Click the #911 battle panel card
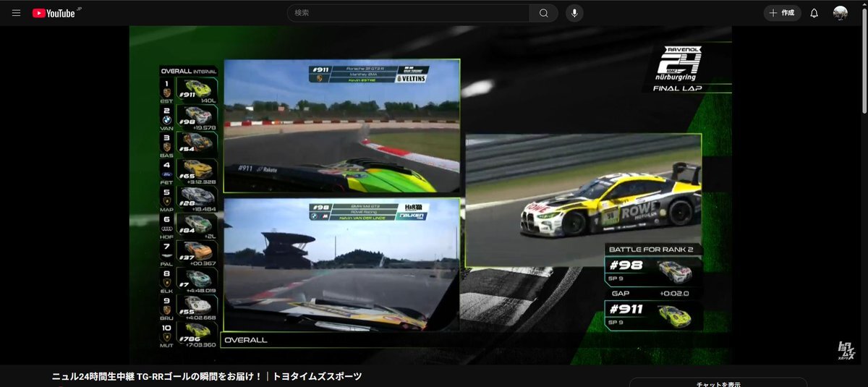 tap(653, 315)
